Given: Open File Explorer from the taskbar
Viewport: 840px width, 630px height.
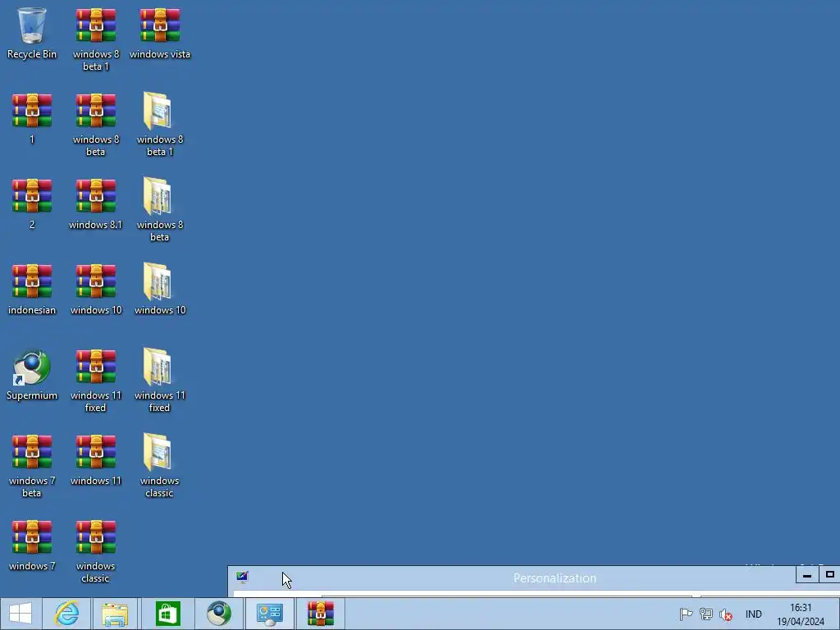Looking at the screenshot, I should click(x=115, y=614).
